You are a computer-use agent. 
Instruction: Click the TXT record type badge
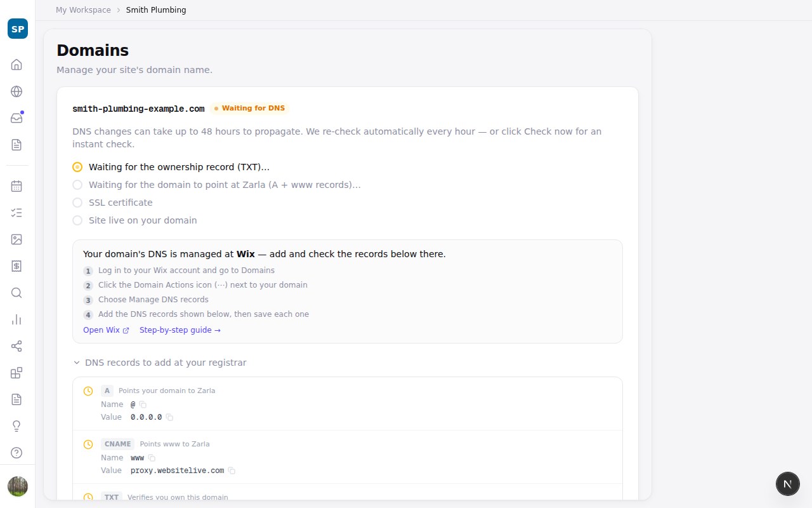pos(112,497)
